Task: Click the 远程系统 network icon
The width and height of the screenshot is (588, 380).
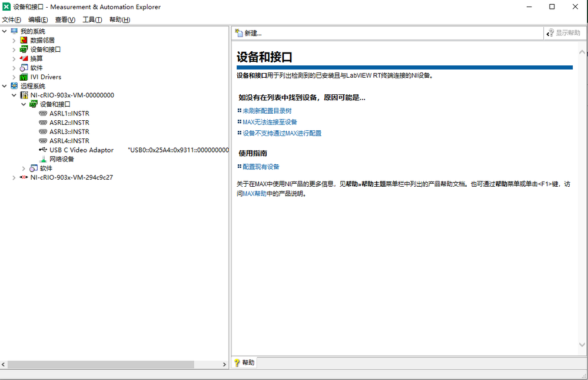Action: tap(14, 86)
